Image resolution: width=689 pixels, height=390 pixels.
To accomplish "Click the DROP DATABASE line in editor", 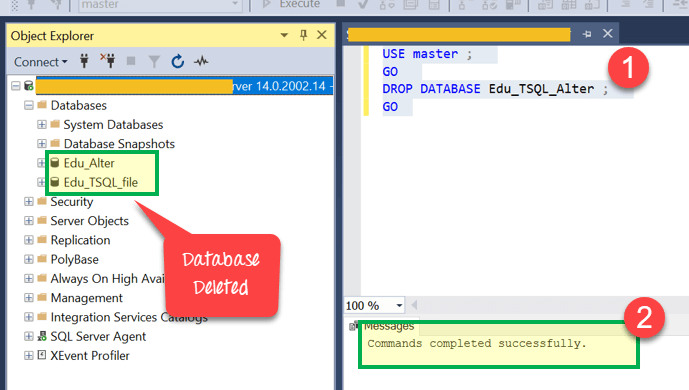I will pyautogui.click(x=495, y=89).
